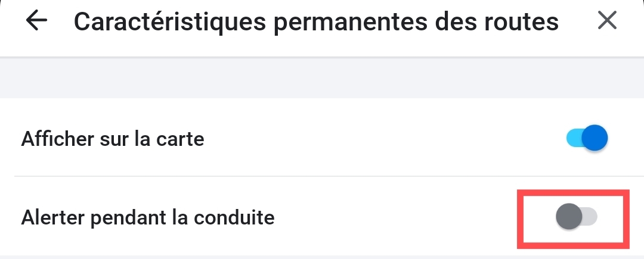This screenshot has width=644, height=259.
Task: Go back using the left arrow
Action: click(x=36, y=21)
